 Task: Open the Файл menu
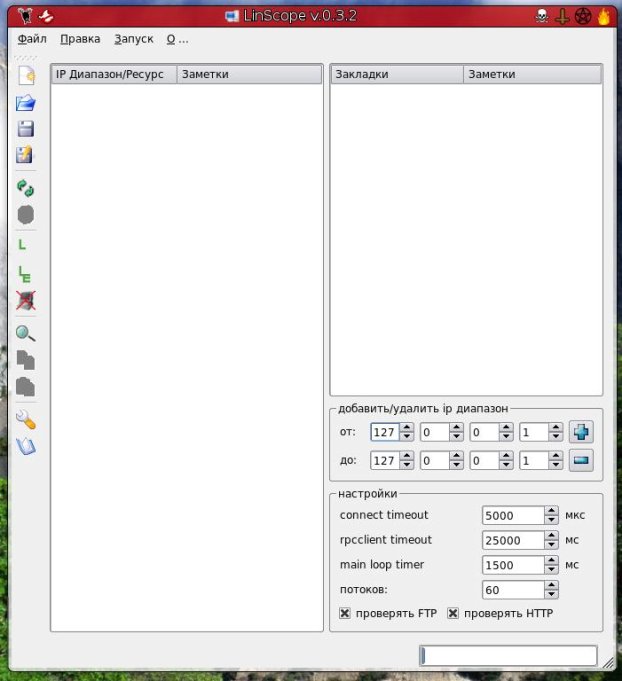[32, 39]
